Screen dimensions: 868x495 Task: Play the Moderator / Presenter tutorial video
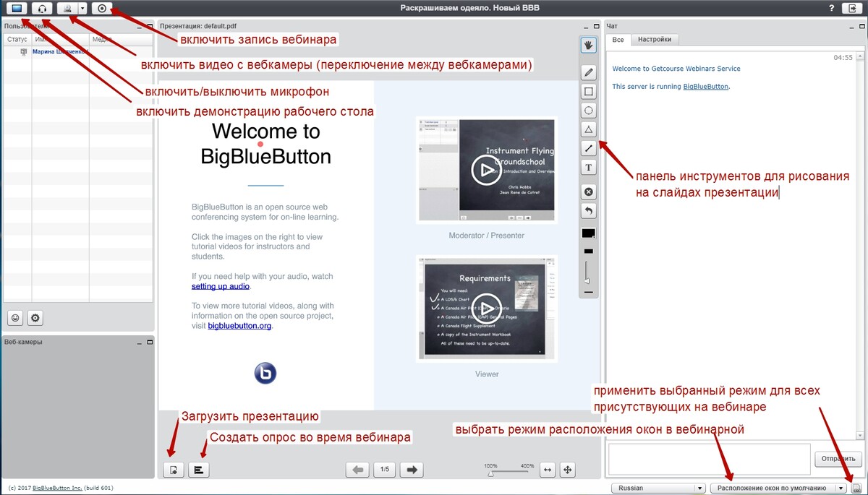tap(486, 170)
